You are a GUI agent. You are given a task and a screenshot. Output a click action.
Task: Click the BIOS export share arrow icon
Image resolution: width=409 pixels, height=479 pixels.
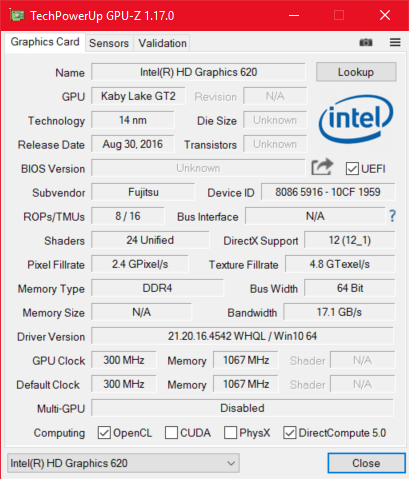pyautogui.click(x=322, y=167)
